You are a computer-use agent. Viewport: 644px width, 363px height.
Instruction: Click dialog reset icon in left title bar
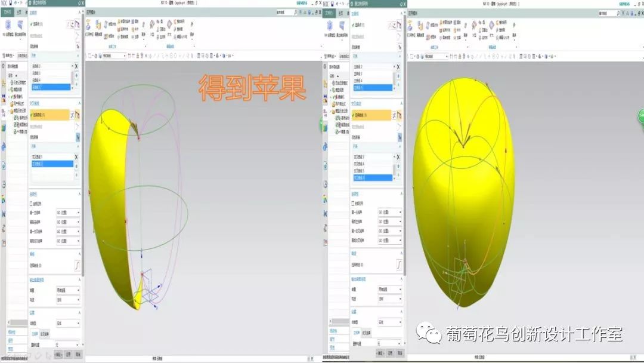[79, 3]
